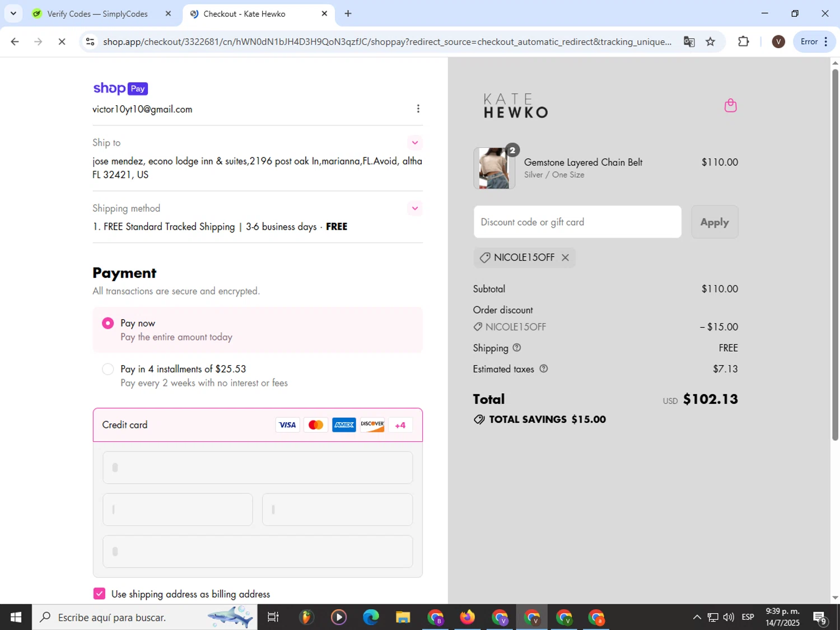Open the Chrome Error update menu
Screen dimensions: 840x630
814,41
